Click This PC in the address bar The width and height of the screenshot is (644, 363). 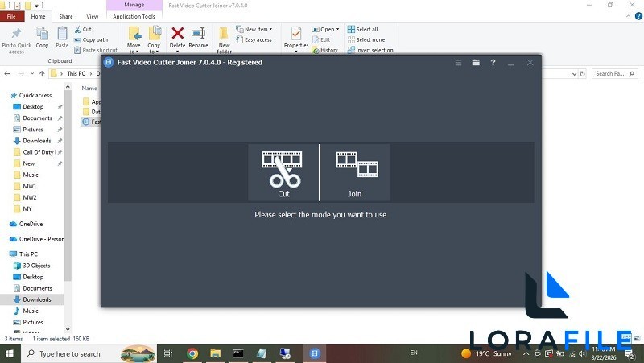tap(76, 73)
